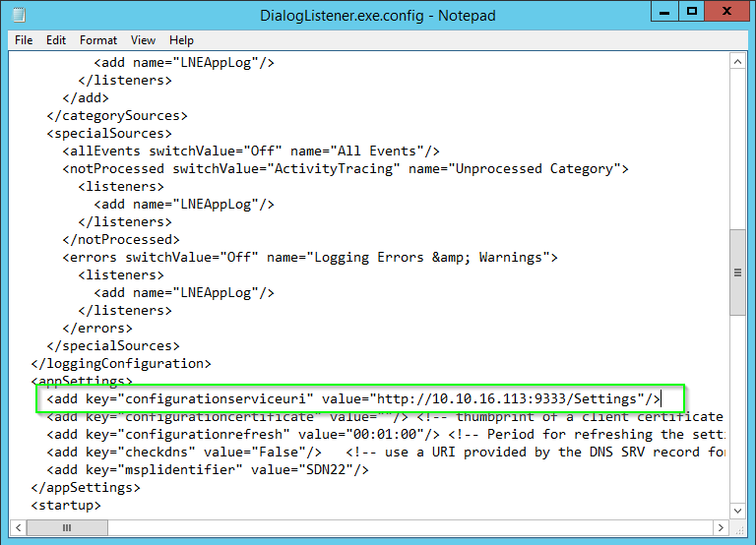Click the horizontal scrollbar thumb

click(x=67, y=527)
